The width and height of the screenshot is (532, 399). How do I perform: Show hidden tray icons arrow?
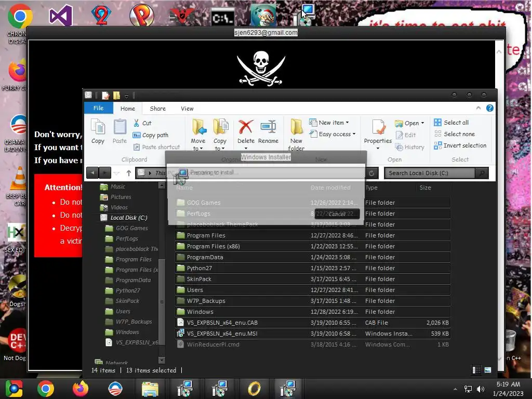click(455, 389)
